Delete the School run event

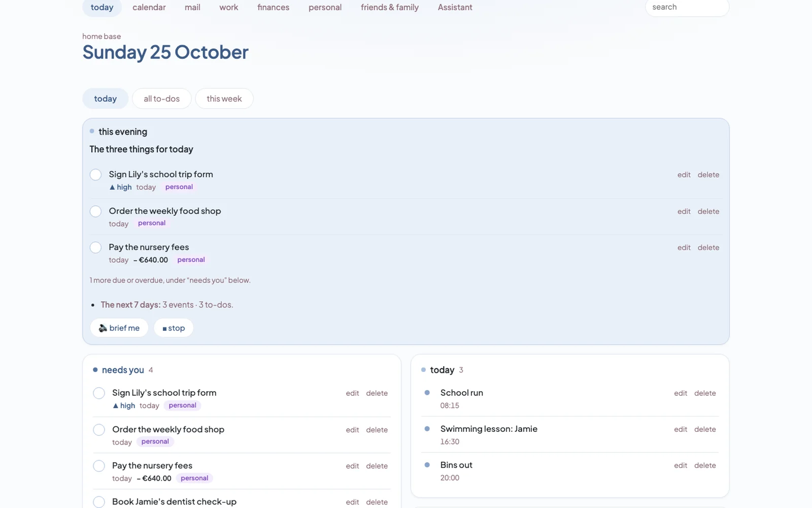[x=705, y=393]
